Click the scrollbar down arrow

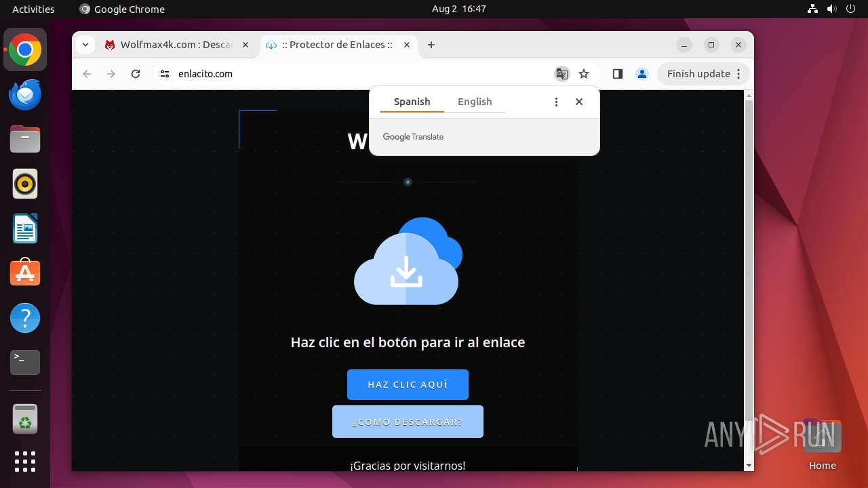[x=749, y=466]
